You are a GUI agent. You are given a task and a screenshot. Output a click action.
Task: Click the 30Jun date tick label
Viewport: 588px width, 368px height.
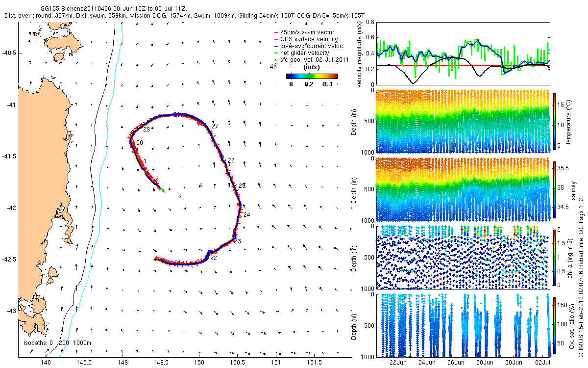(514, 363)
